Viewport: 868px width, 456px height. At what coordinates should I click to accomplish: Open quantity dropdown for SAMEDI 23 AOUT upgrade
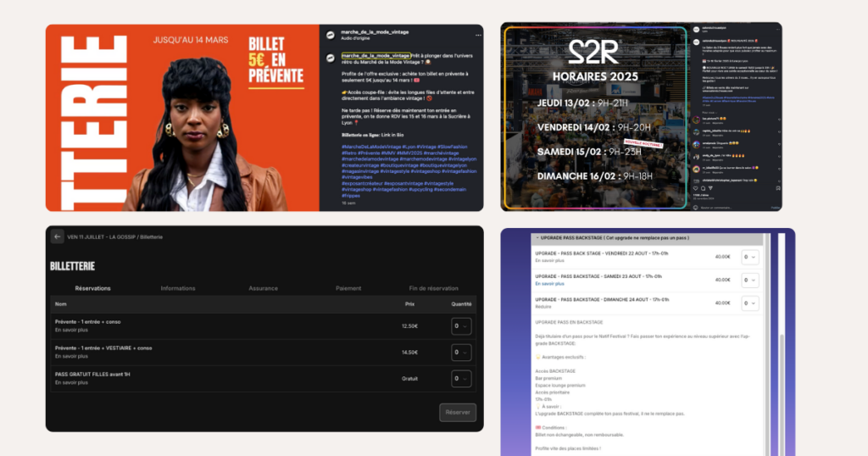(749, 280)
